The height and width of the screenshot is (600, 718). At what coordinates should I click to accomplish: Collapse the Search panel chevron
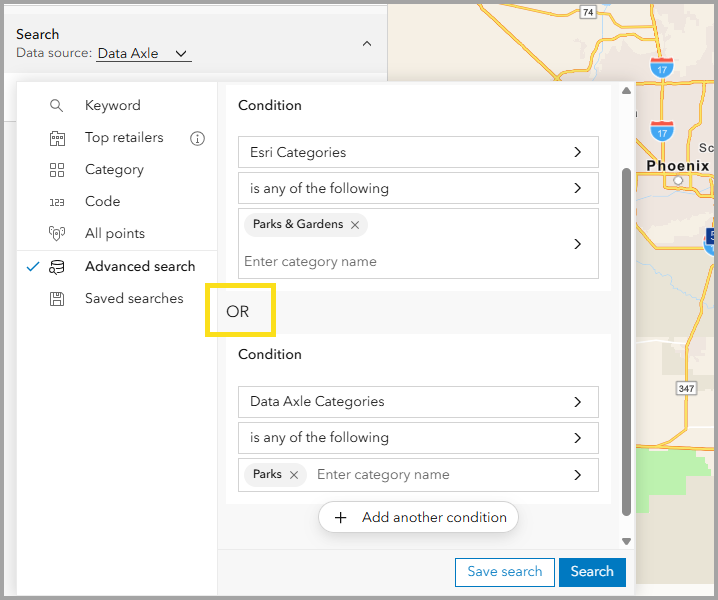point(367,44)
